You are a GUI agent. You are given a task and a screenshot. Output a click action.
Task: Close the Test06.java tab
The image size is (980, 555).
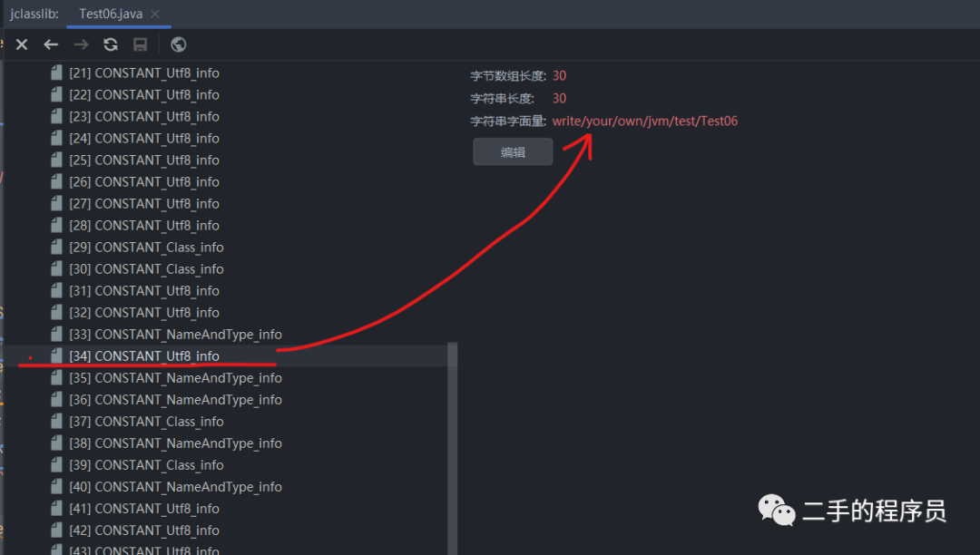[x=155, y=14]
